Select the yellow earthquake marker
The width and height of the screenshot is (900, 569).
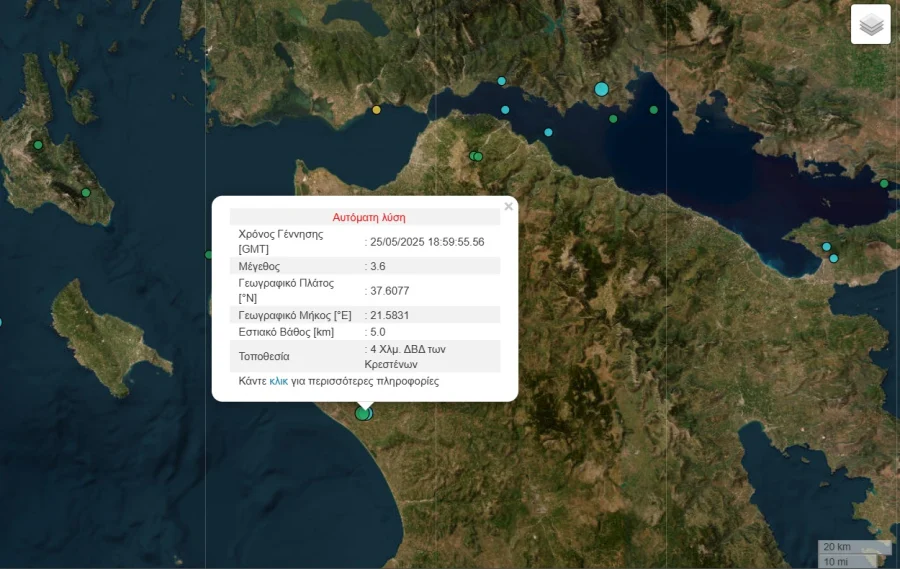click(x=376, y=110)
